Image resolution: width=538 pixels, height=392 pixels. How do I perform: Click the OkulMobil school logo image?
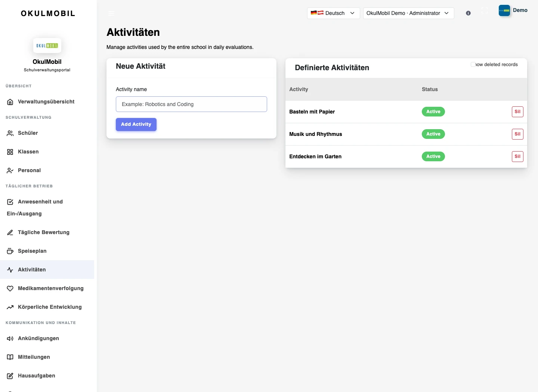point(47,46)
